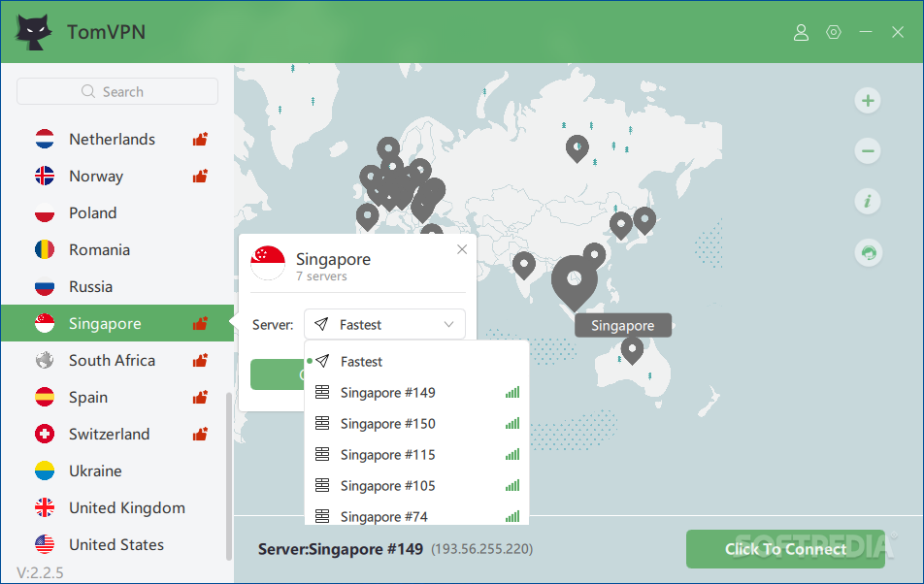Zoom in the map with plus button
Viewport: 924px width, 584px height.
[x=868, y=101]
